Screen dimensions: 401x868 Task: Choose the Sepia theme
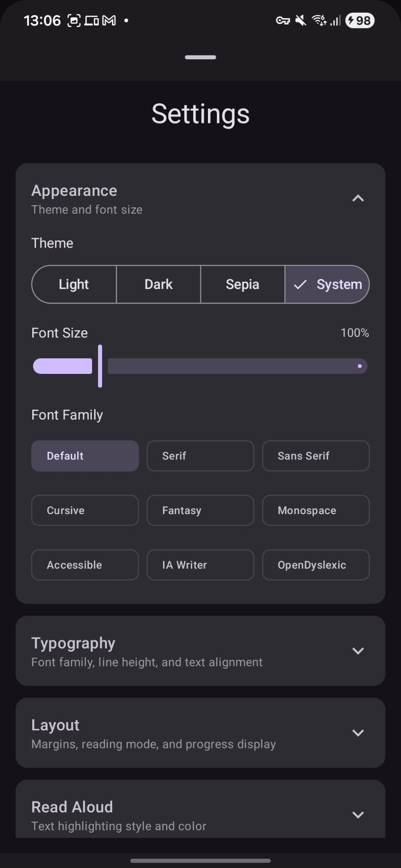pyautogui.click(x=242, y=284)
